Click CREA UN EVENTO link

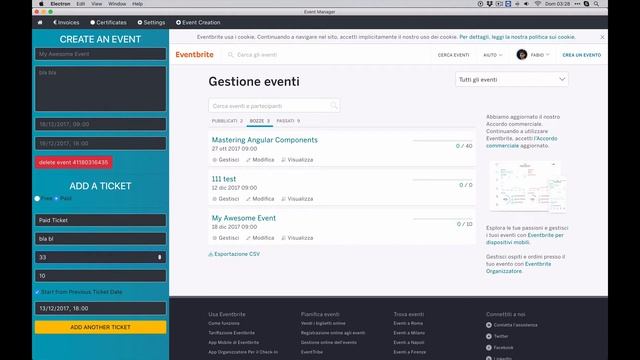582,55
